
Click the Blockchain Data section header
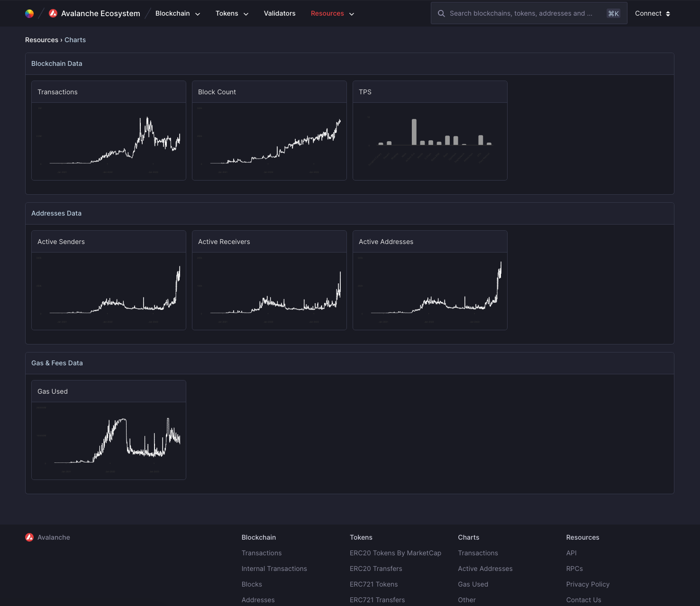[350, 63]
